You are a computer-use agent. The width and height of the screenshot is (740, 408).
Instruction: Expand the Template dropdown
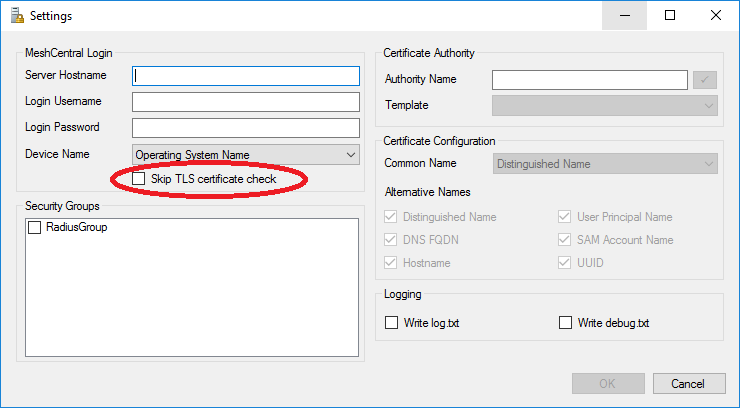pyautogui.click(x=604, y=105)
